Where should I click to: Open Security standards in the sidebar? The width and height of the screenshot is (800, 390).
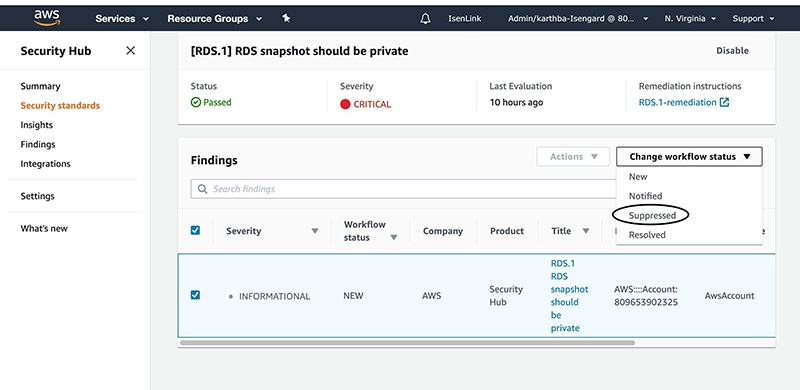point(60,106)
